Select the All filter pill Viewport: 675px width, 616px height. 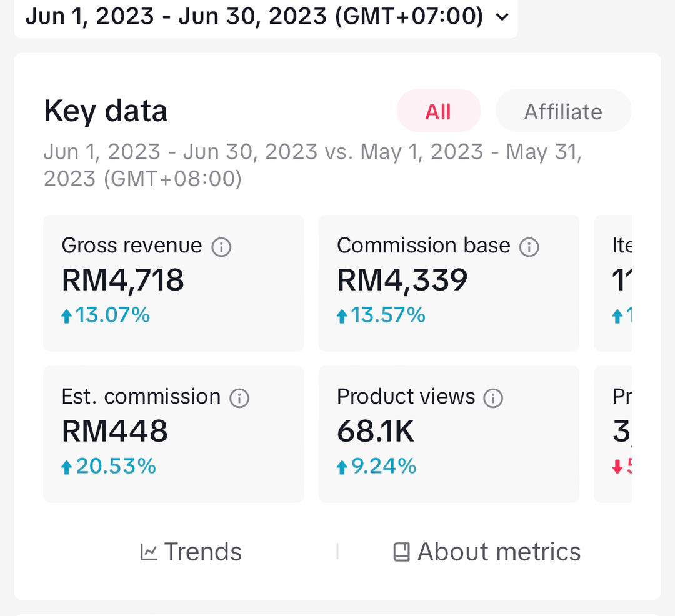(438, 111)
